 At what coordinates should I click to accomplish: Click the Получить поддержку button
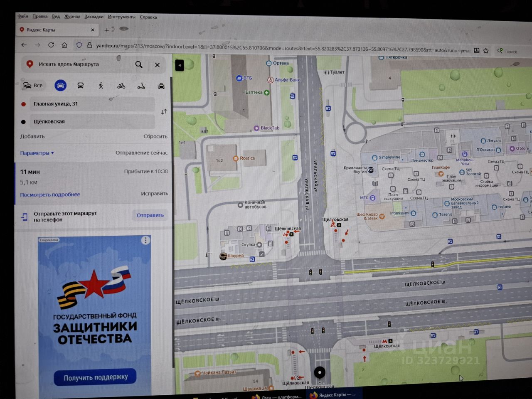[x=95, y=377]
